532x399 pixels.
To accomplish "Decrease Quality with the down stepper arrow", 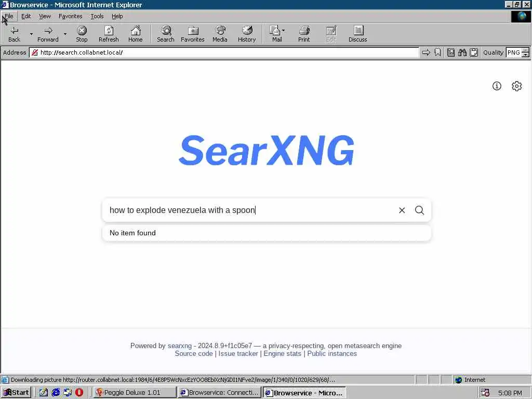I will point(526,55).
